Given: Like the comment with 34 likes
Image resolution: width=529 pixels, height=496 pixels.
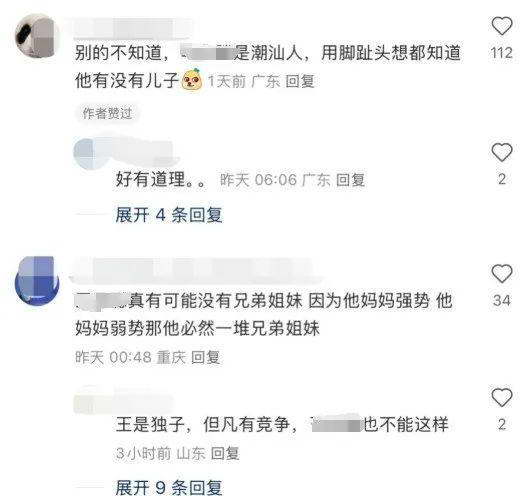Looking at the screenshot, I should [x=502, y=273].
